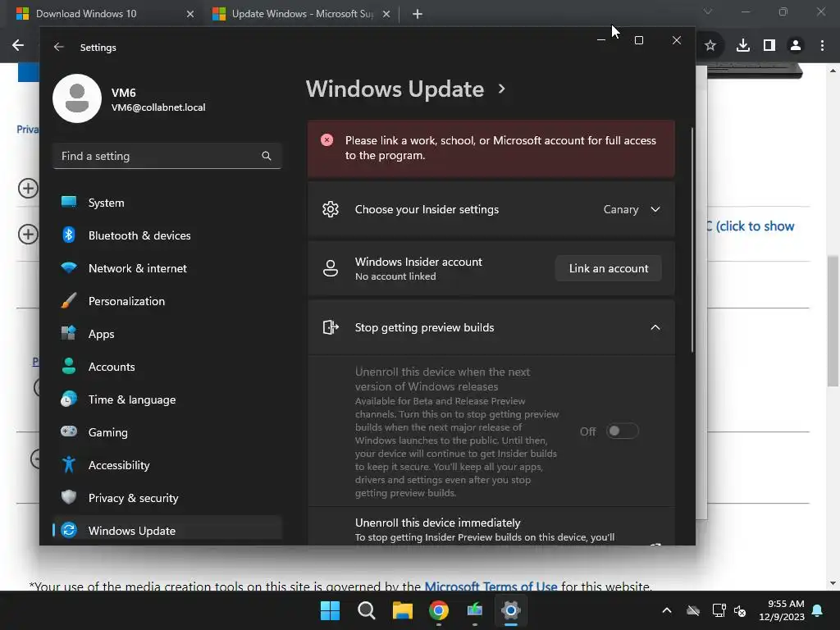The image size is (840, 630).
Task: Close the Update Windows tab
Action: point(386,14)
